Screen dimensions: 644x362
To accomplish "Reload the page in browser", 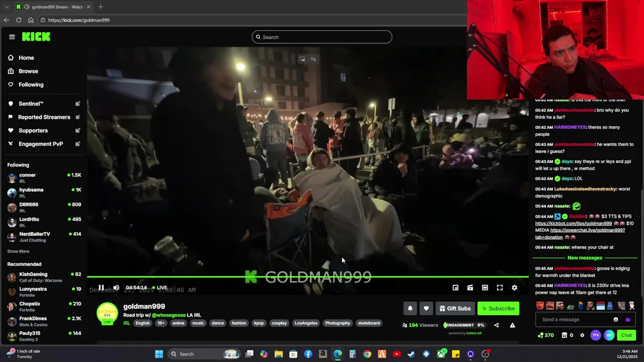I will point(19,20).
